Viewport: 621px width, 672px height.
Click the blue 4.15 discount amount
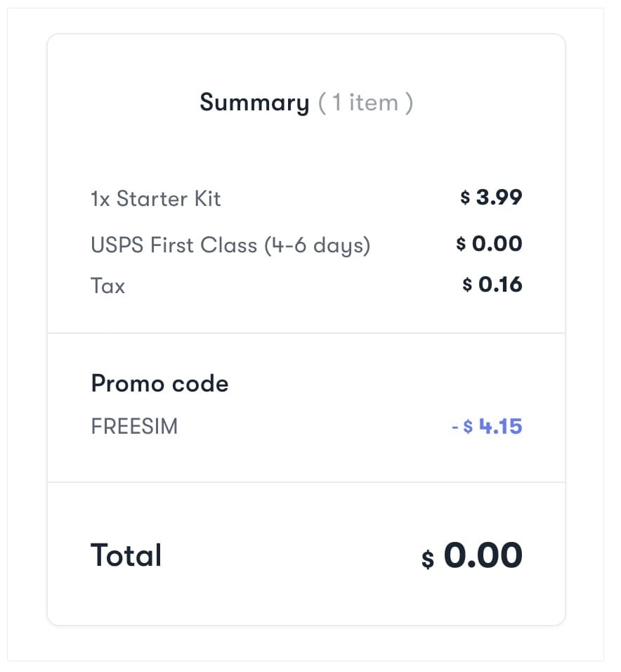coord(500,426)
